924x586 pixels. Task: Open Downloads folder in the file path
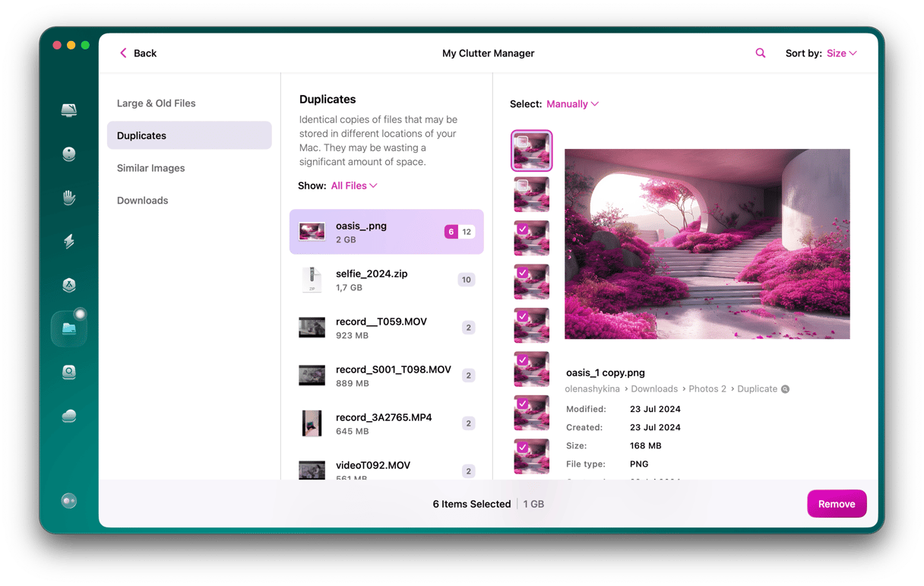point(654,389)
